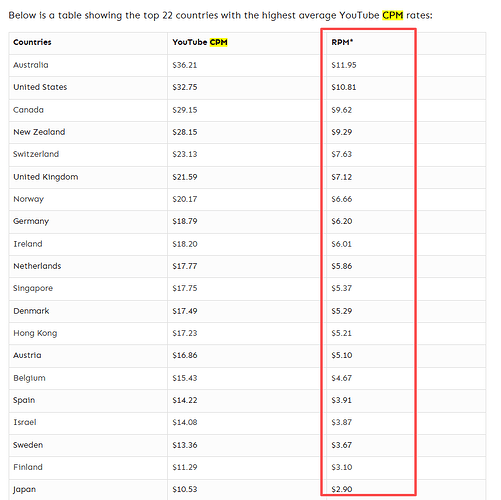Click New Zealand's RPM value $9.29
Viewport: 501px width, 500px height.
click(342, 132)
